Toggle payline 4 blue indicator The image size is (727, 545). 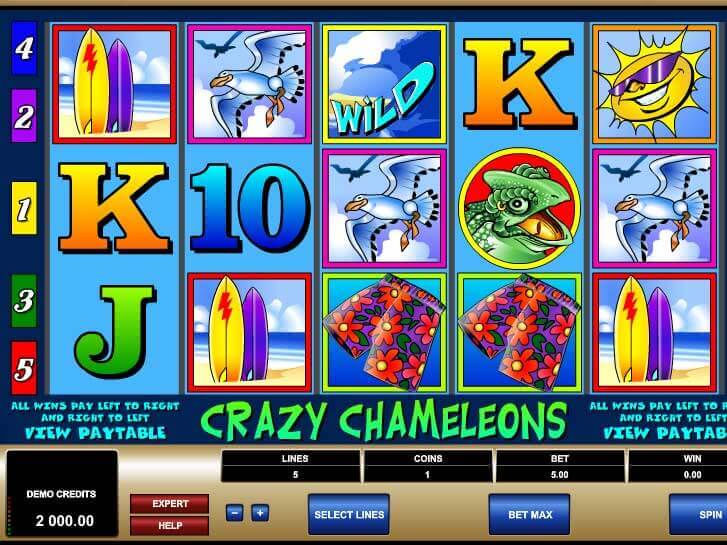[24, 48]
